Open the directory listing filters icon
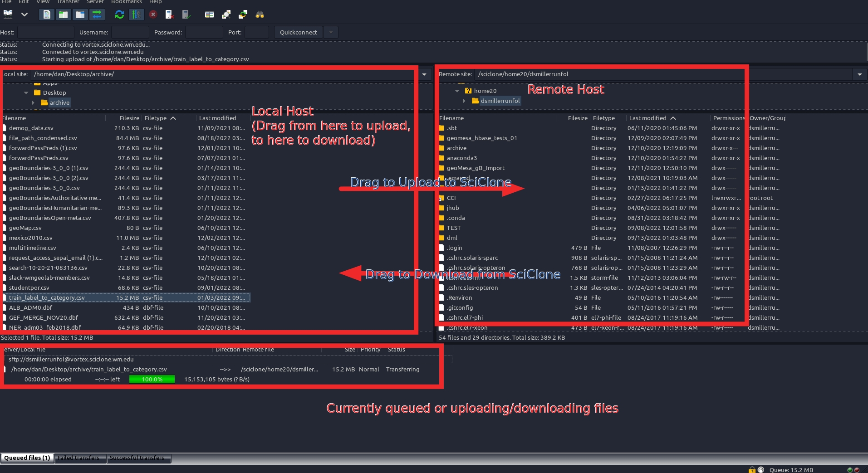The image size is (868, 473). (209, 15)
